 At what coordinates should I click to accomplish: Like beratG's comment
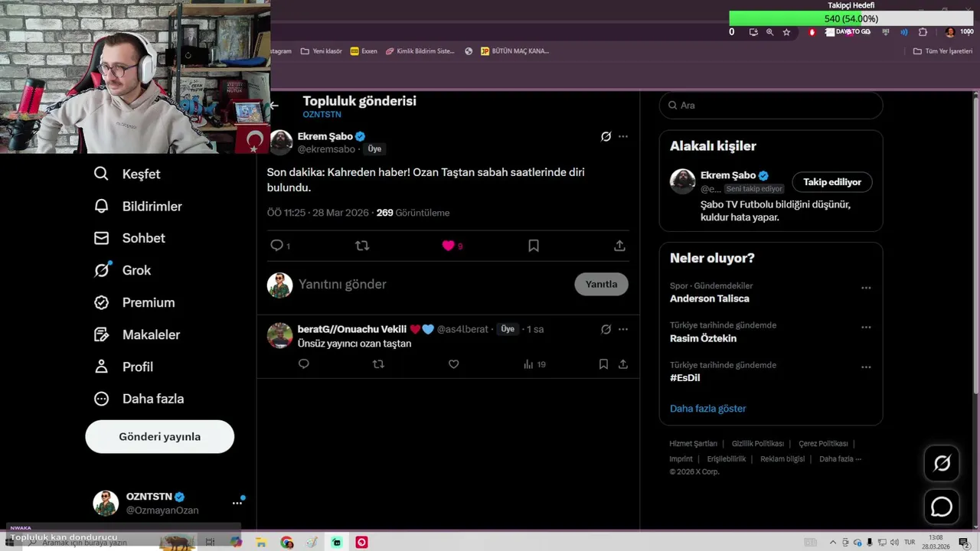point(453,364)
